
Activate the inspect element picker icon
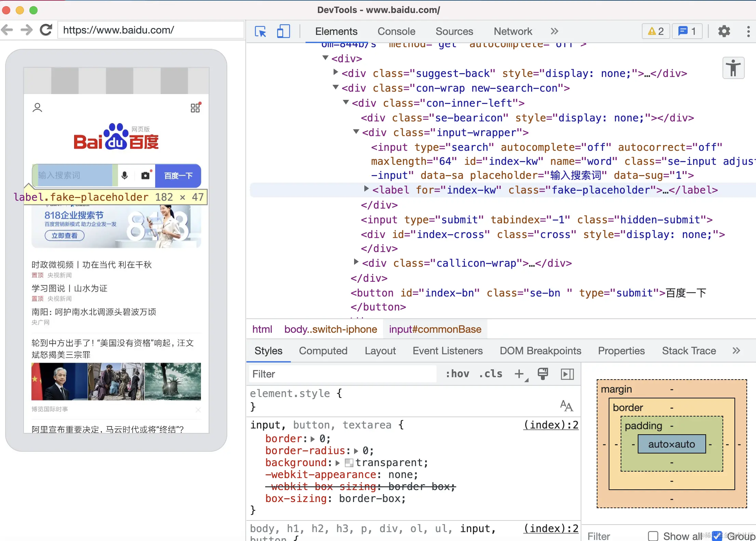point(260,31)
